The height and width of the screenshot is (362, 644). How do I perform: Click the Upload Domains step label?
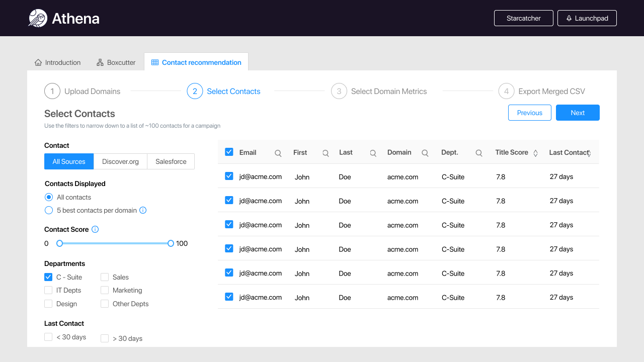pos(93,91)
